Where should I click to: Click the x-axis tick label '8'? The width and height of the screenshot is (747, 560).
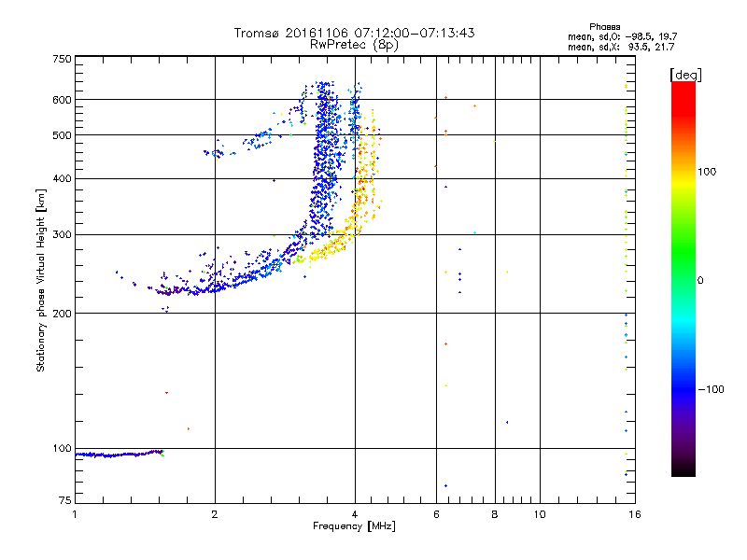(495, 514)
